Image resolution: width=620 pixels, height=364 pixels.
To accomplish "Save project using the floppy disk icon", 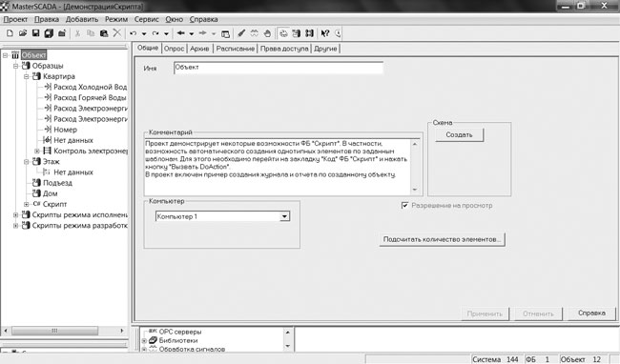I will pos(35,33).
